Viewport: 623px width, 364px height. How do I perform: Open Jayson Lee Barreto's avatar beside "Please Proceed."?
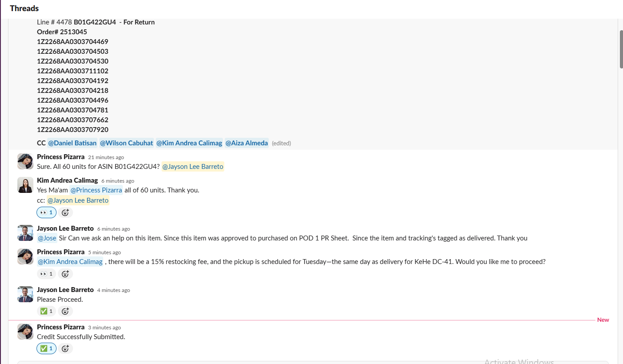[25, 294]
